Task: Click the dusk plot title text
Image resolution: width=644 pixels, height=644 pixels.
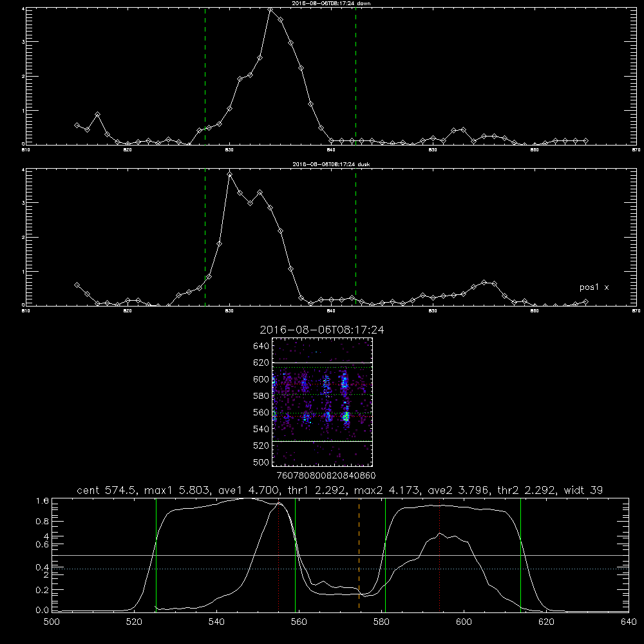Action: [331, 164]
